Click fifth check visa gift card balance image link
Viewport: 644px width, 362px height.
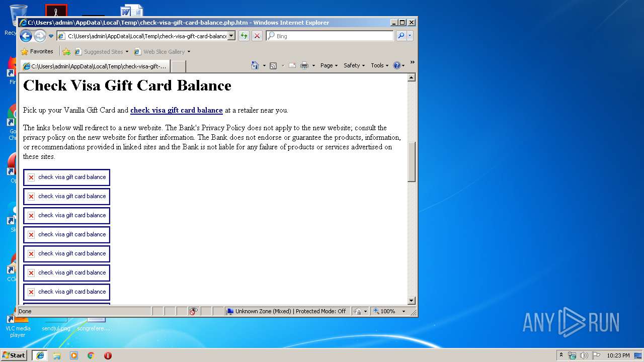pyautogui.click(x=66, y=254)
